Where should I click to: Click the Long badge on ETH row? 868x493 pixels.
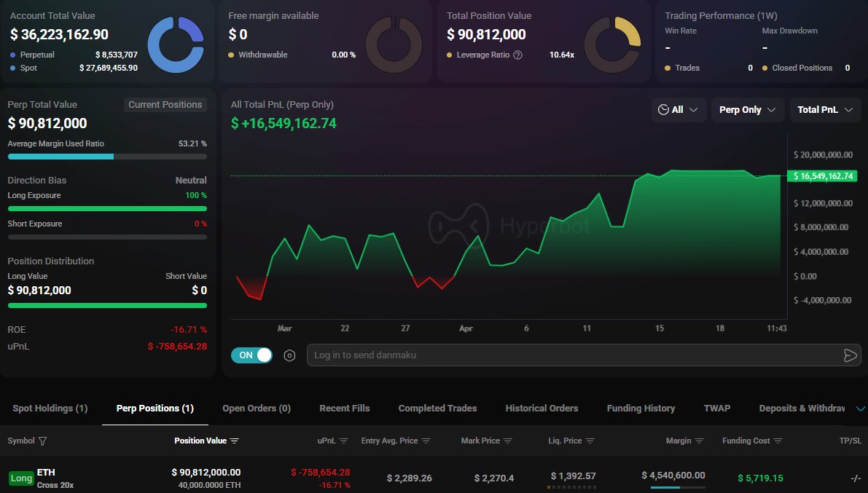22,478
